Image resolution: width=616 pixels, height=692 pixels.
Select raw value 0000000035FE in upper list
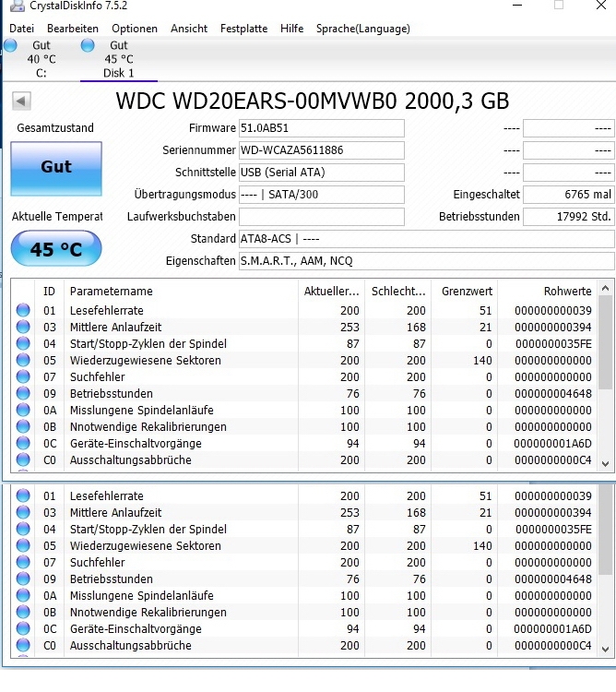[553, 344]
